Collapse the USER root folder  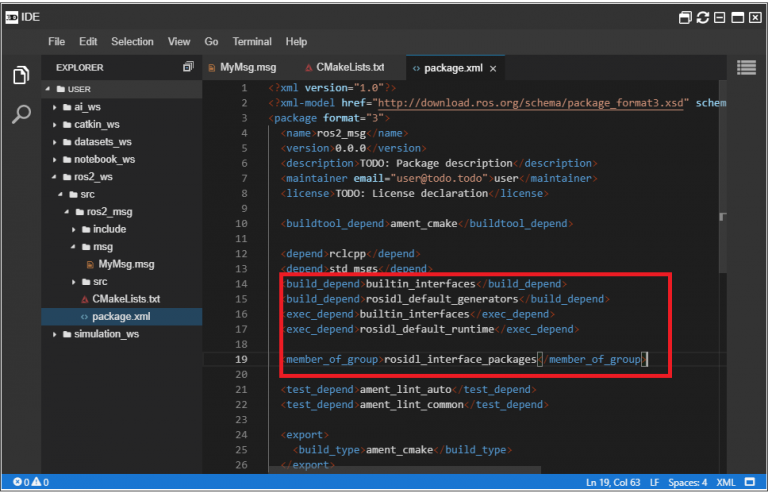tap(48, 89)
